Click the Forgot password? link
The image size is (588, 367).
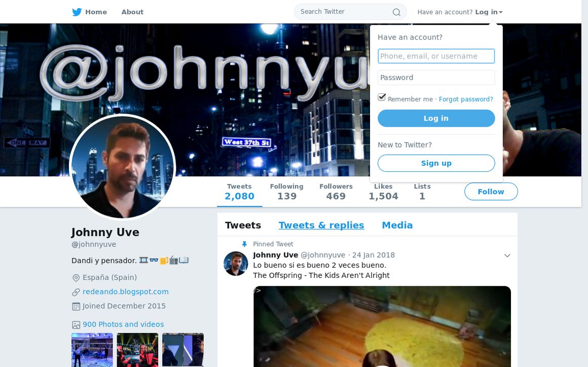click(x=466, y=99)
